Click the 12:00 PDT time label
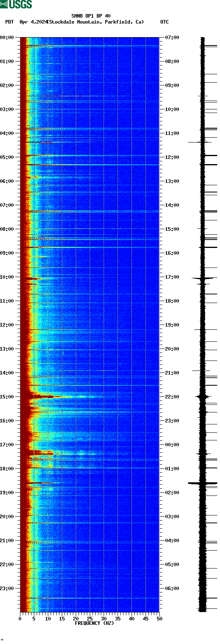The width and height of the screenshot is (220, 644). pyautogui.click(x=7, y=325)
